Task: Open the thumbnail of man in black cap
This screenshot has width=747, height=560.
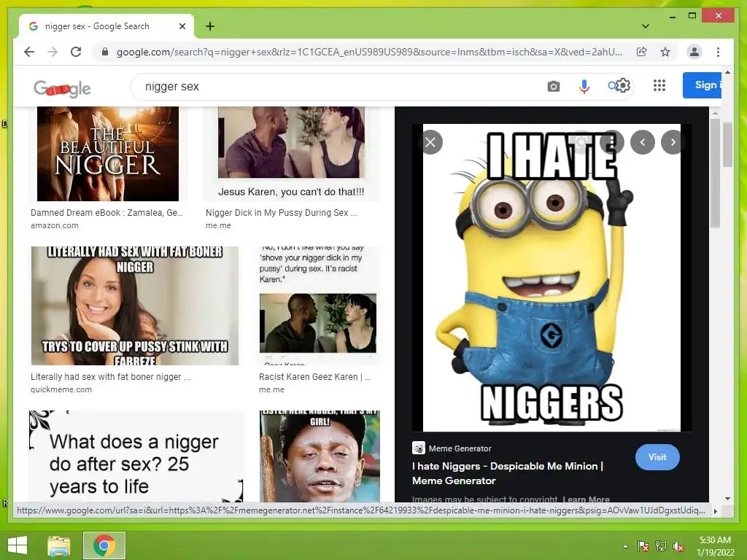Action: click(x=320, y=456)
